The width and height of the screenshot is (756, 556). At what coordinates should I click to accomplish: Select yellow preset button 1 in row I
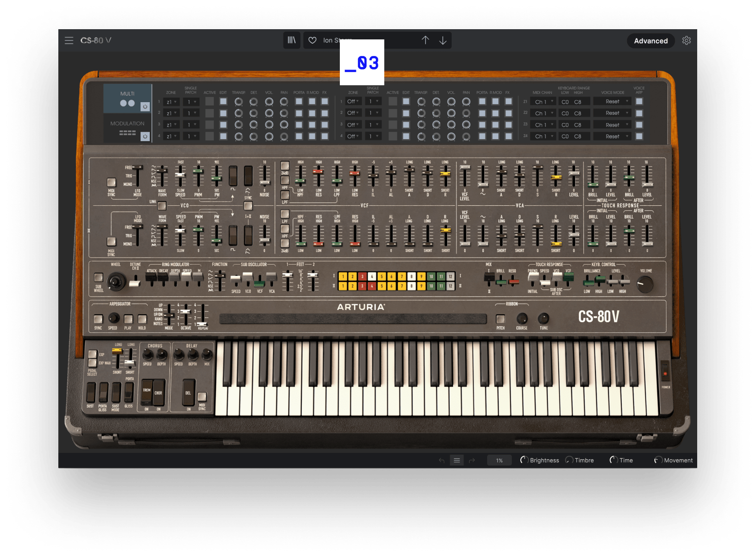click(343, 276)
